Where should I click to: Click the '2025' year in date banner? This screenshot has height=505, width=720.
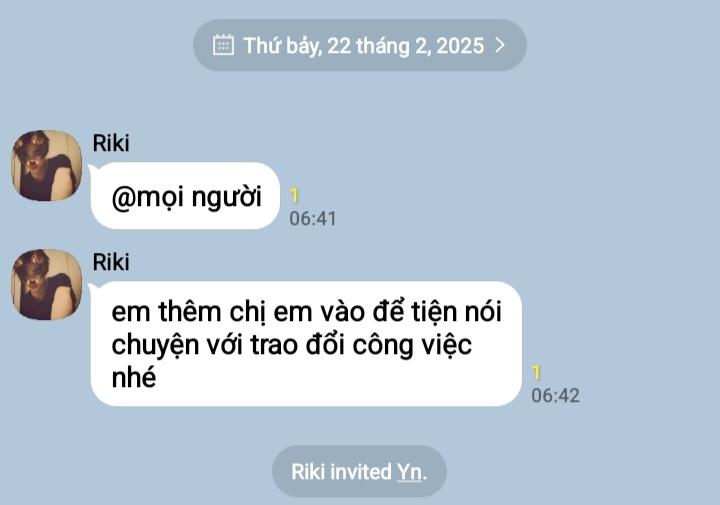(x=460, y=45)
